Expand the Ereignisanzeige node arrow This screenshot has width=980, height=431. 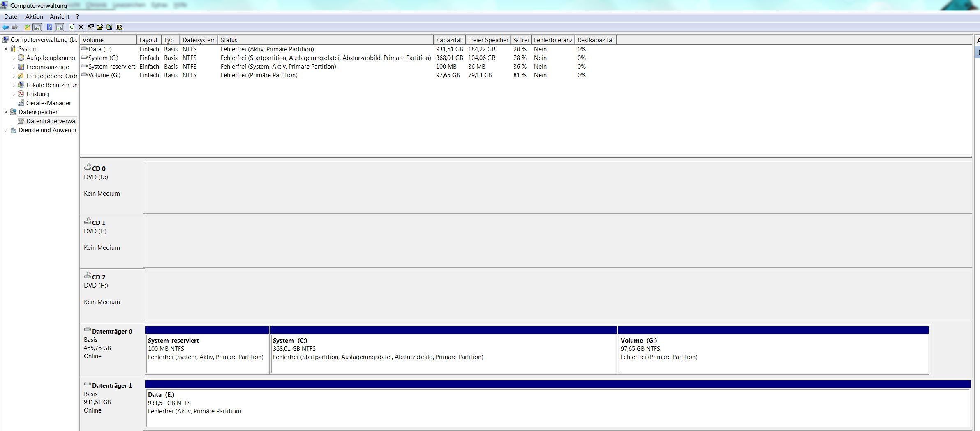tap(14, 67)
